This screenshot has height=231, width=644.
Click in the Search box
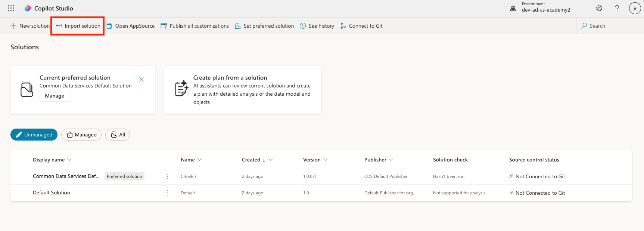pos(610,26)
